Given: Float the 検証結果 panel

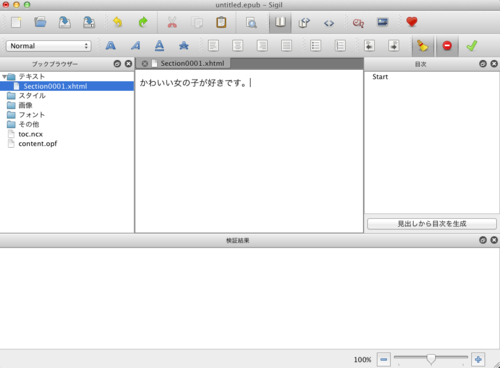Looking at the screenshot, I should tap(483, 240).
